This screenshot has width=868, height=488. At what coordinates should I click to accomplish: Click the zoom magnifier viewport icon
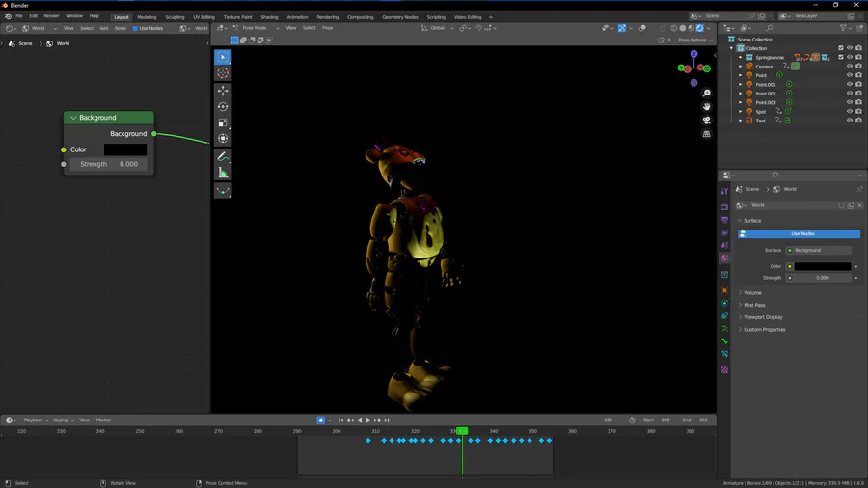pyautogui.click(x=706, y=93)
